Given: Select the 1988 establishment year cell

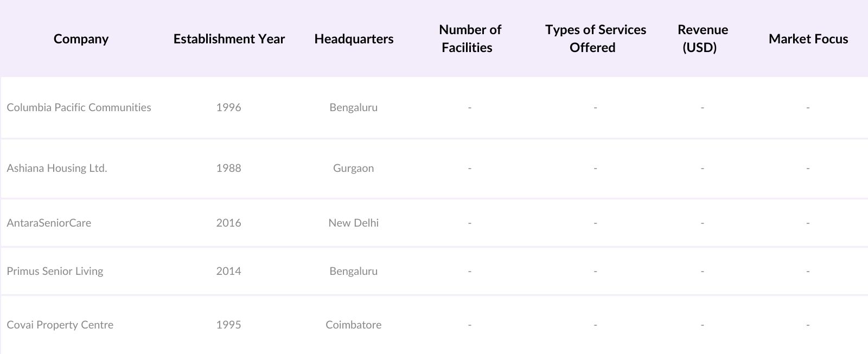Looking at the screenshot, I should click(228, 168).
